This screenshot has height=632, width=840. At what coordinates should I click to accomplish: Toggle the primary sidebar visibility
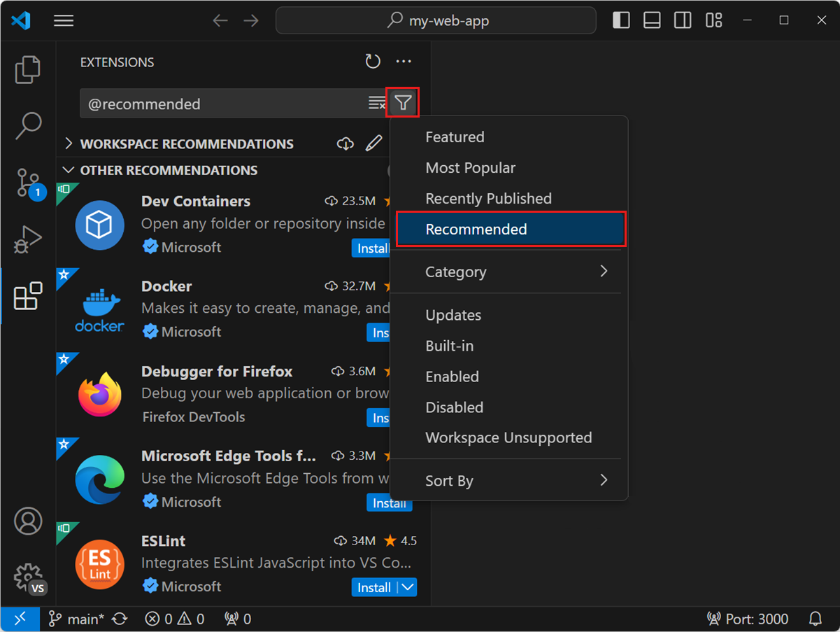tap(621, 20)
